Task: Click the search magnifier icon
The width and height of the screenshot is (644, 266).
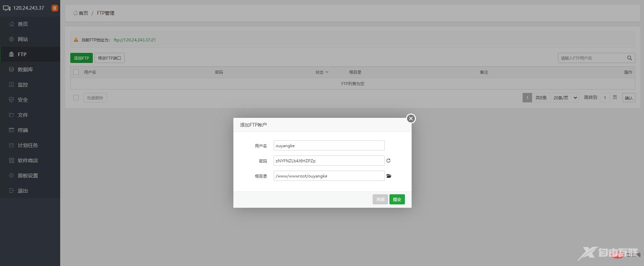Action: point(629,58)
